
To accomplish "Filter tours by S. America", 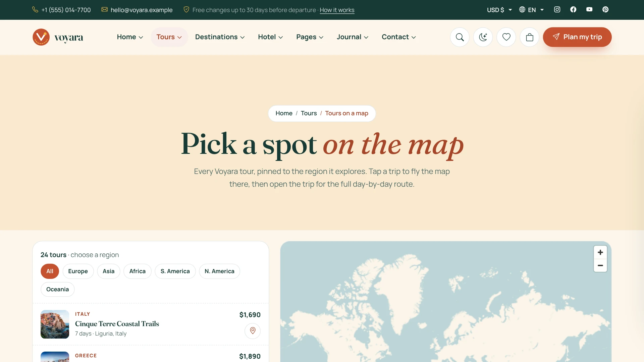I will coord(175,271).
